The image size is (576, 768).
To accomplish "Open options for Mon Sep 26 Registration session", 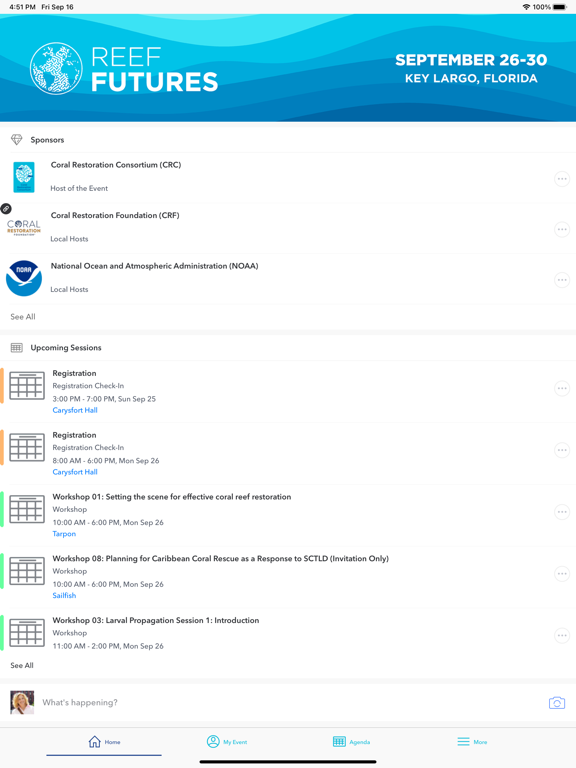I will click(x=562, y=450).
